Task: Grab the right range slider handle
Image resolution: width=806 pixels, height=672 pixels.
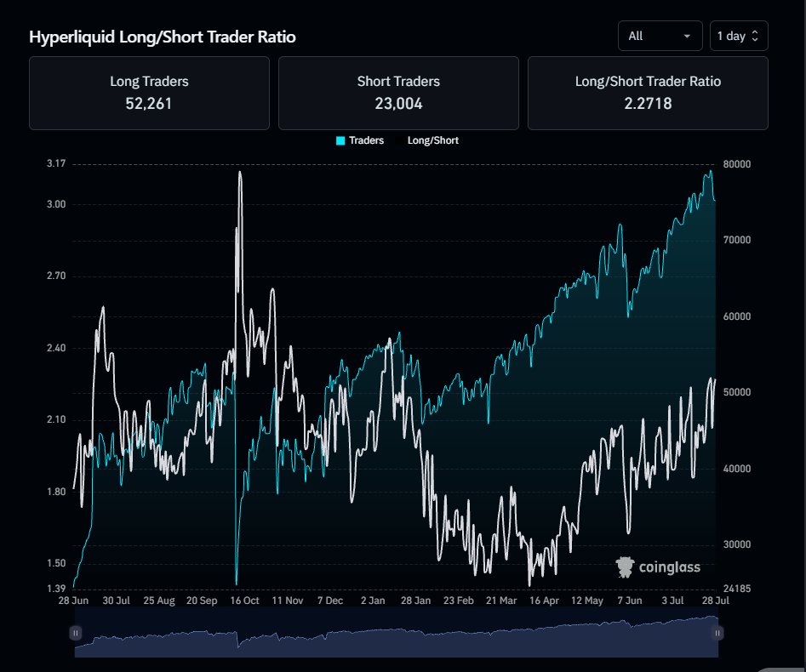Action: click(717, 633)
